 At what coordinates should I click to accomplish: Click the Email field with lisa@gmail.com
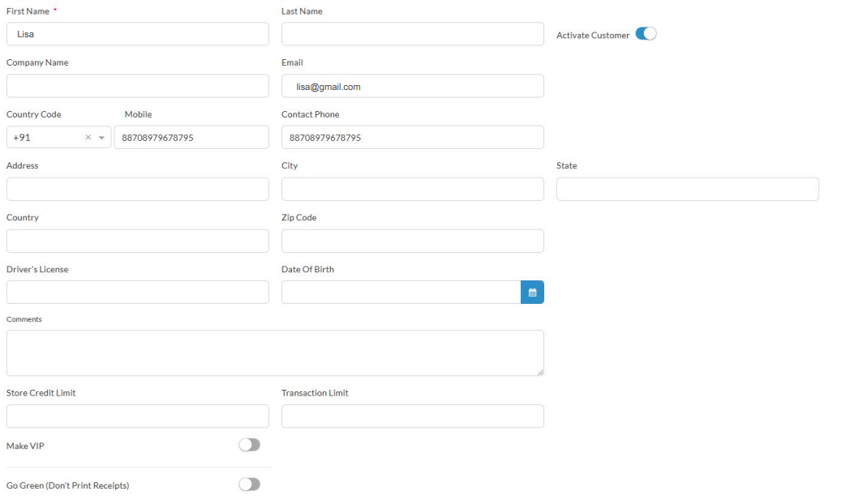412,86
